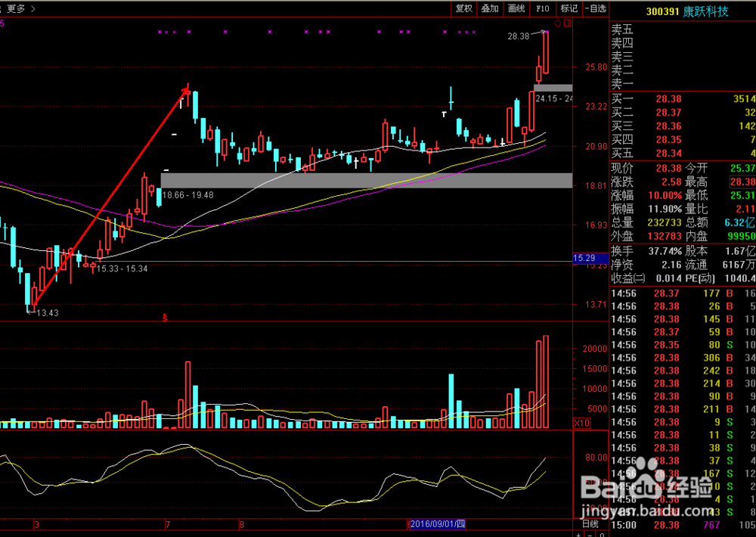Click the 16.93 price axis label

[x=596, y=225]
